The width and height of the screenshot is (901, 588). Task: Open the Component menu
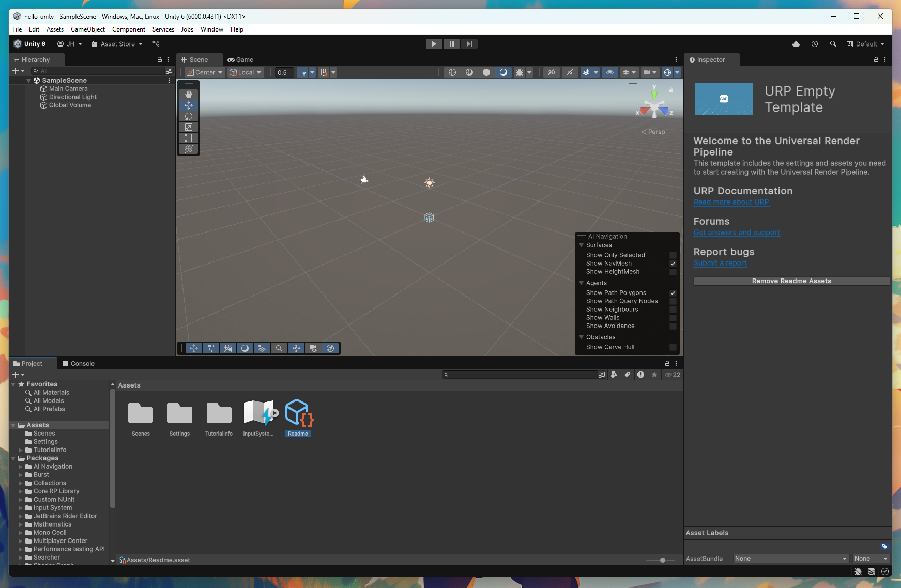tap(129, 29)
